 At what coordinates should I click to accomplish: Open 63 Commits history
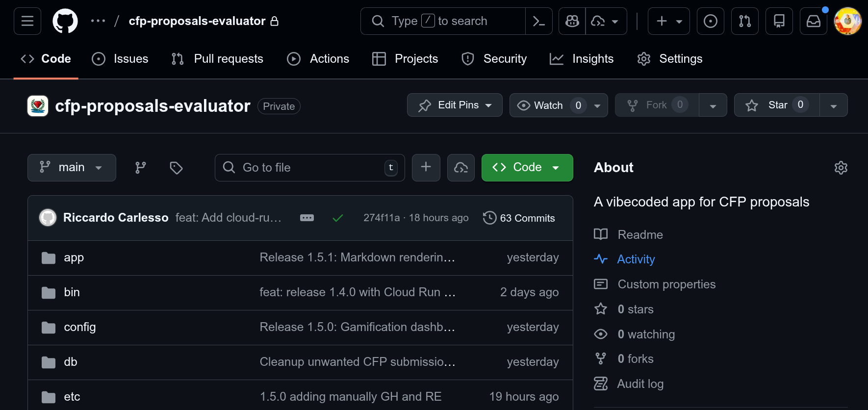[519, 218]
